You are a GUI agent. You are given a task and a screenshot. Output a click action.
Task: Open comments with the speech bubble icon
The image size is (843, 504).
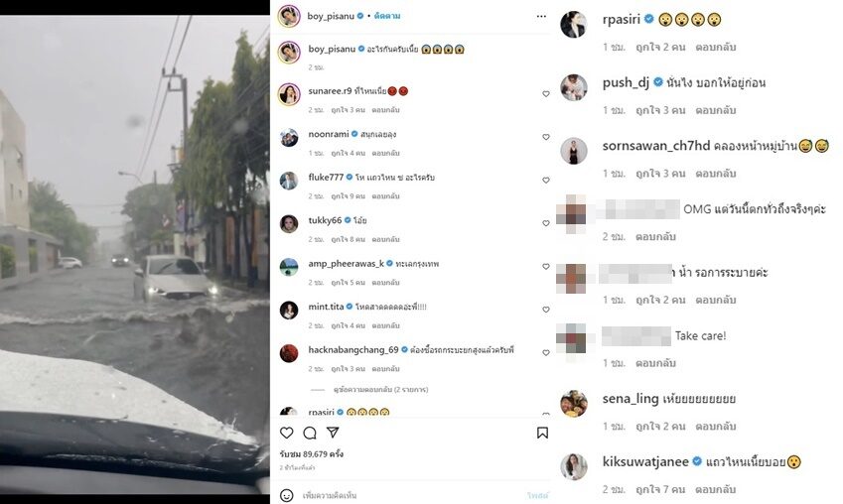pos(310,433)
